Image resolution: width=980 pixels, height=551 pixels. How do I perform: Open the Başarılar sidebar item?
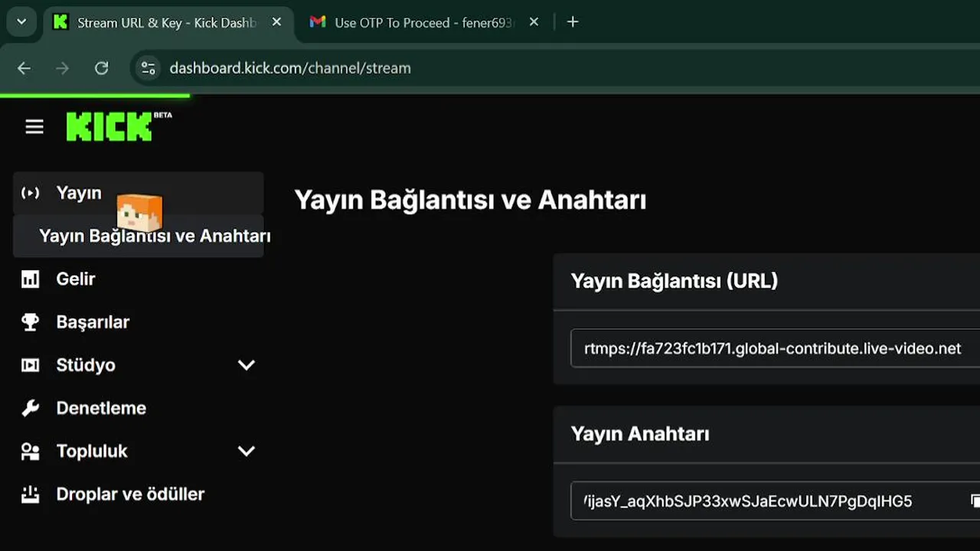[x=139, y=322]
